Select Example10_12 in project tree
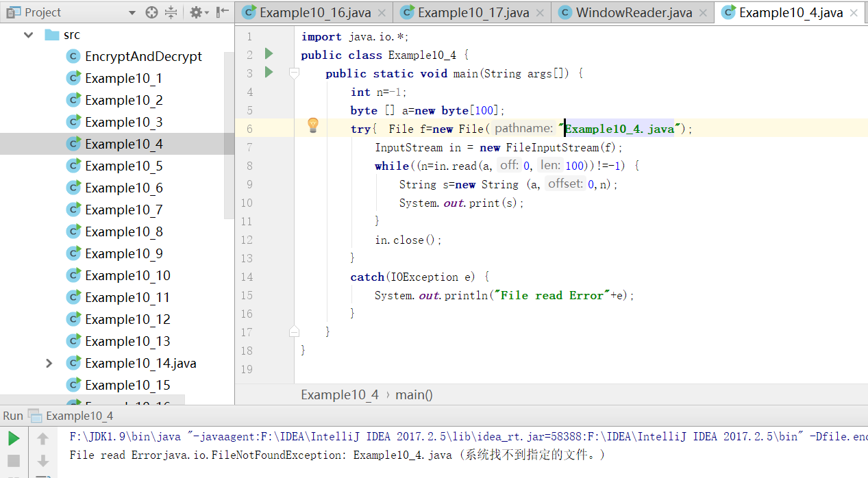Viewport: 868px width, 478px height. pyautogui.click(x=128, y=320)
